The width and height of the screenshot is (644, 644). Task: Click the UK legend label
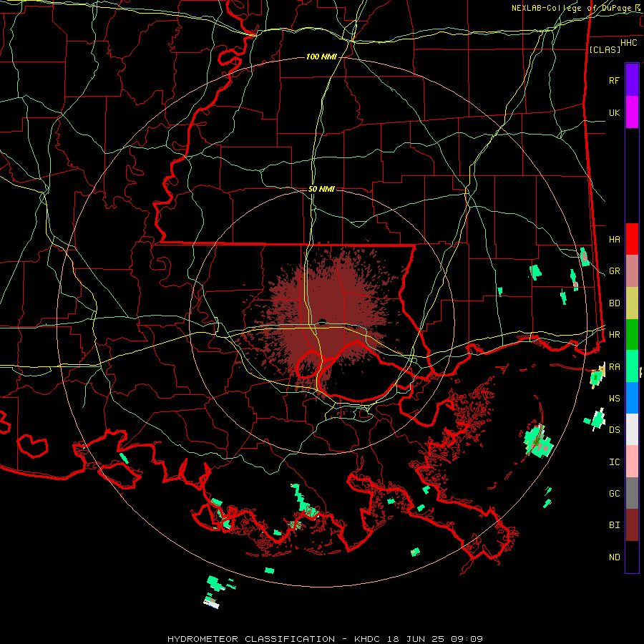[614, 112]
